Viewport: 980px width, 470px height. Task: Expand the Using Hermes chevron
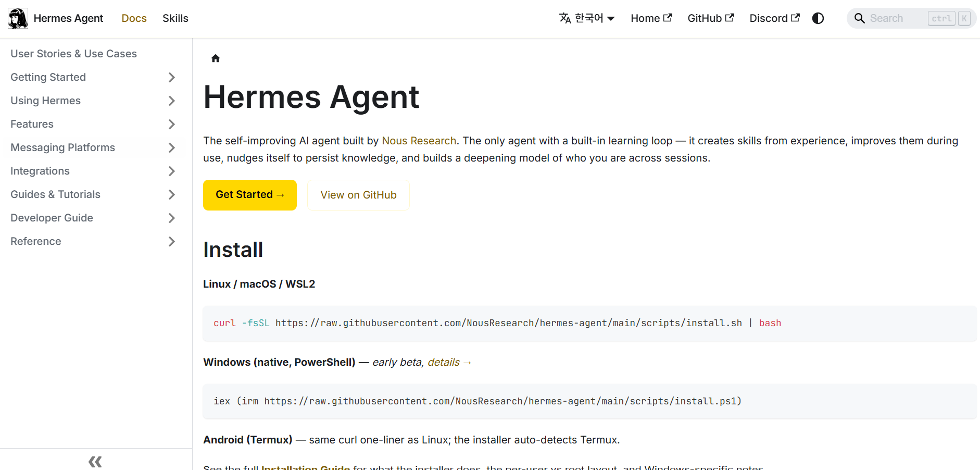click(x=172, y=101)
